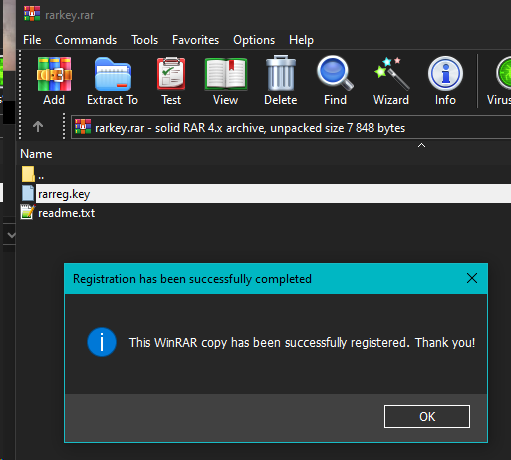Sort the list by Name column

(x=36, y=154)
